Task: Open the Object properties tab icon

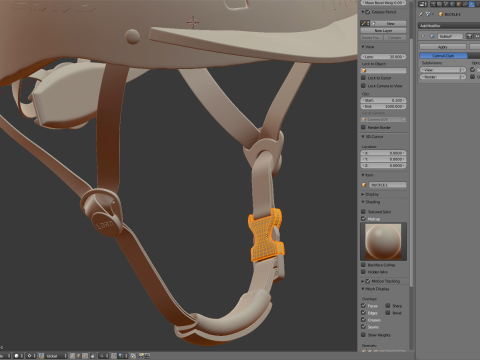Action: [459, 4]
